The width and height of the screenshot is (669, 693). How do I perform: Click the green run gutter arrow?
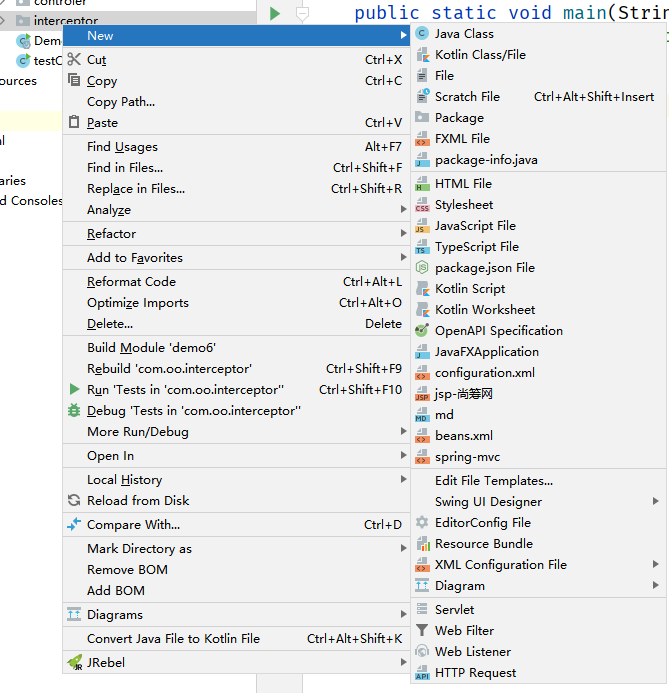coord(275,13)
